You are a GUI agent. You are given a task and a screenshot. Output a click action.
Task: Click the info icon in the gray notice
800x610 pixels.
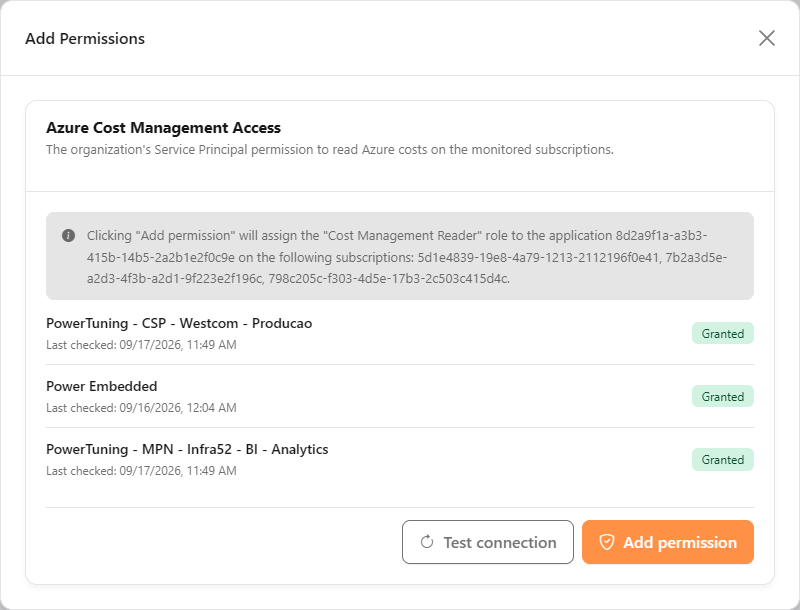[68, 235]
